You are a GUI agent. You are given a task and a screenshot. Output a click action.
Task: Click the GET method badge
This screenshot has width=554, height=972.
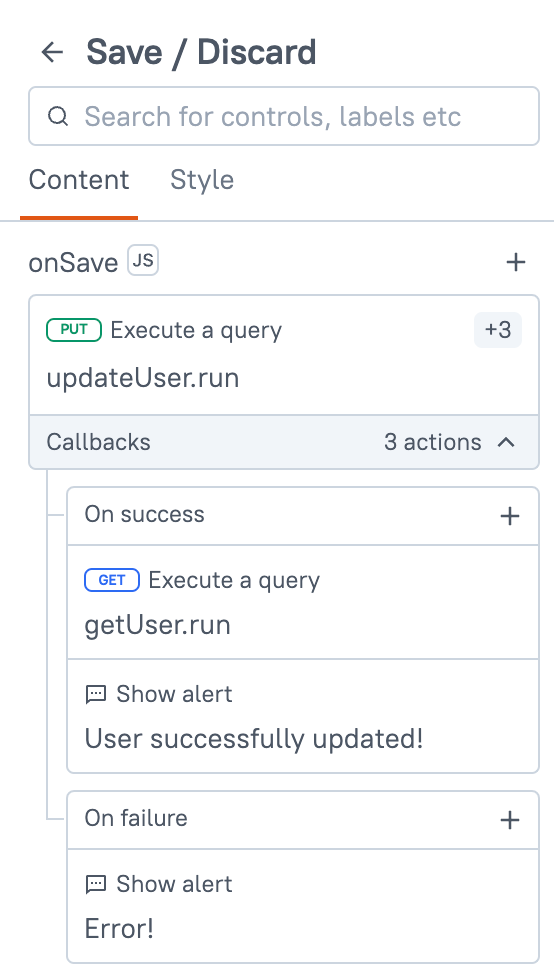pyautogui.click(x=112, y=580)
